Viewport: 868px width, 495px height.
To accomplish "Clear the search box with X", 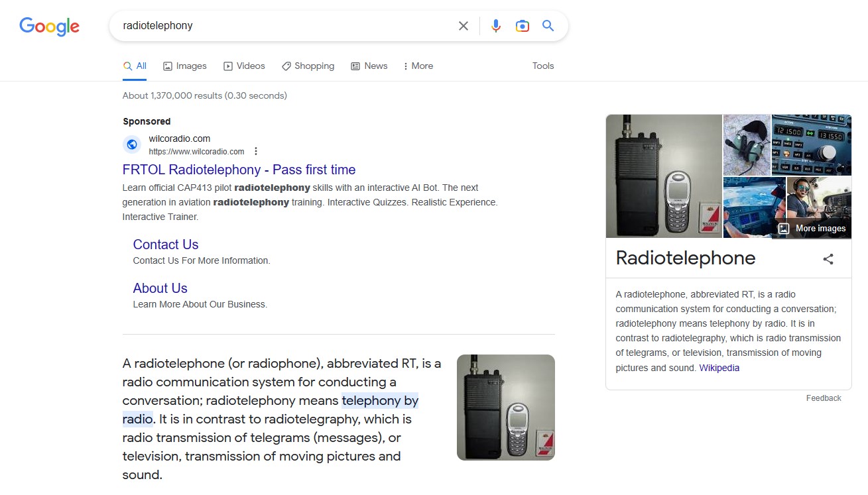I will tap(464, 26).
